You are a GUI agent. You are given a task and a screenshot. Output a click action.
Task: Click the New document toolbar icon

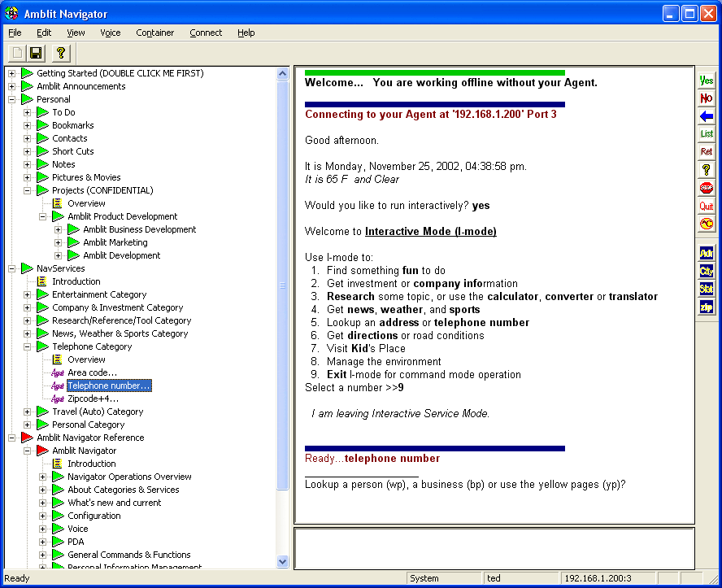tap(18, 53)
